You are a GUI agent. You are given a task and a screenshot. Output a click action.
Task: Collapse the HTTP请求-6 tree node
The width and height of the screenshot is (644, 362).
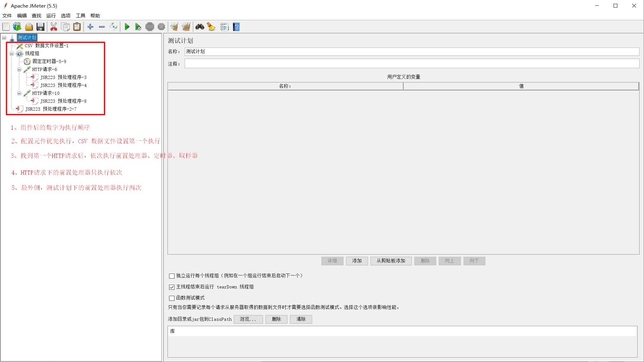(x=19, y=69)
